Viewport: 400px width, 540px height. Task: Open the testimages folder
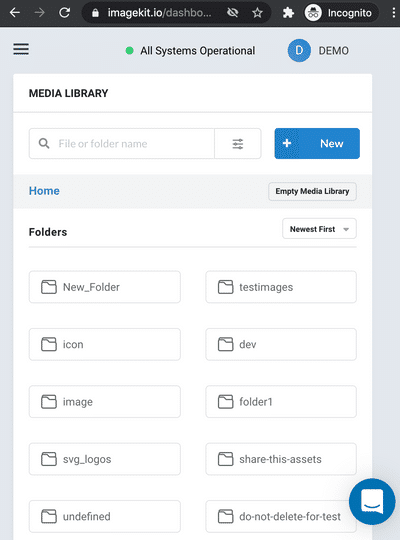pos(281,287)
